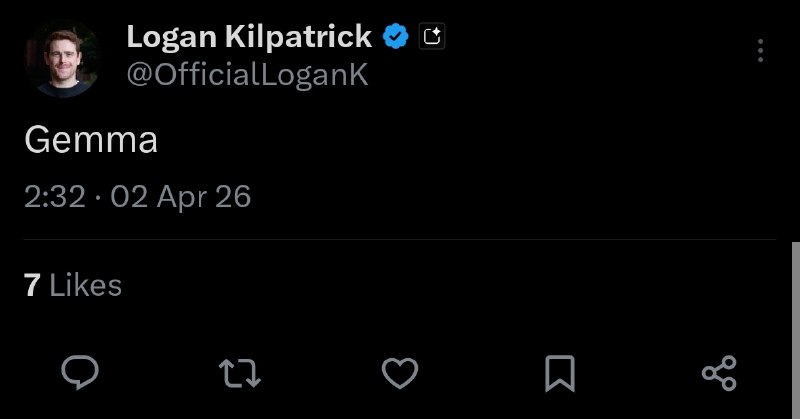Click the word "Likes" under the tweet

pos(86,286)
